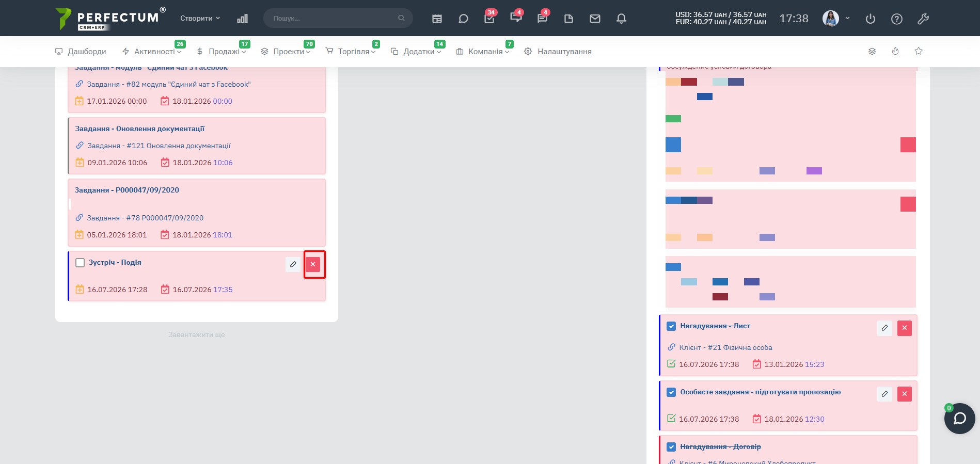Open link Завдання - #82 модуль Facebook
This screenshot has height=464, width=980.
point(168,84)
